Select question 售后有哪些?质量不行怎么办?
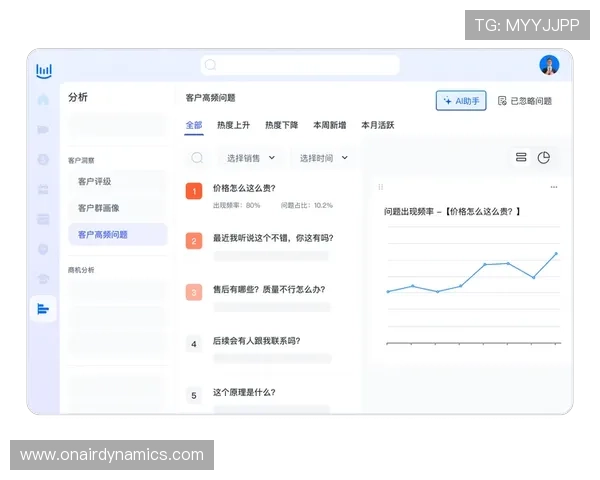600x480 pixels. [269, 289]
